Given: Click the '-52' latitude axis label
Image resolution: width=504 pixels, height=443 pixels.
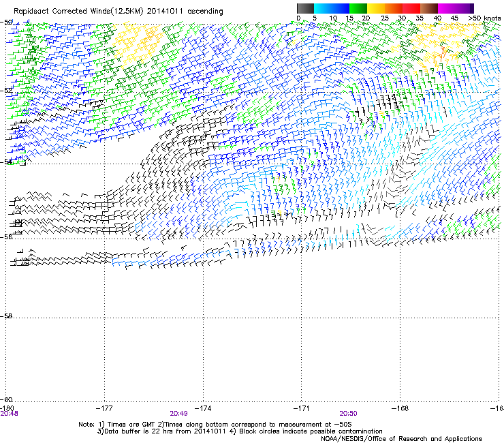Looking at the screenshot, I should coord(6,91).
